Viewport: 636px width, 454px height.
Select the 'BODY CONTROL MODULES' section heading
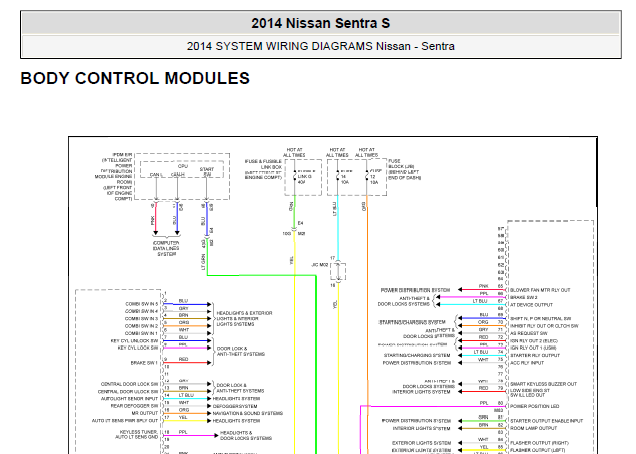tap(135, 78)
